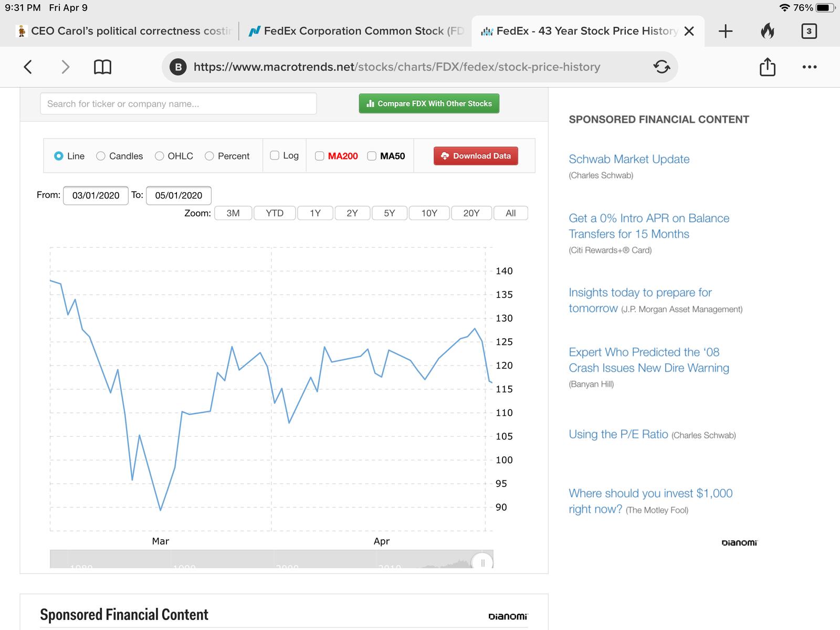Open the share sheet icon
Screen dimensions: 840x630
(768, 66)
